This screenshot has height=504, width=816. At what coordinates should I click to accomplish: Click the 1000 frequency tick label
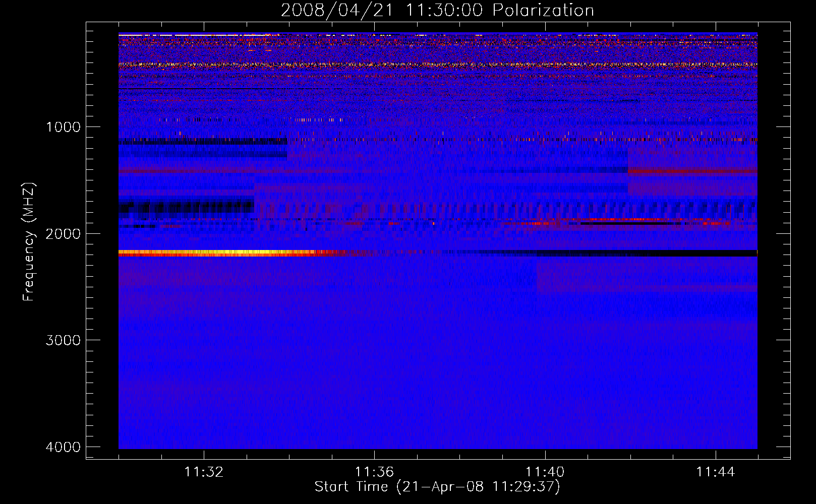64,127
